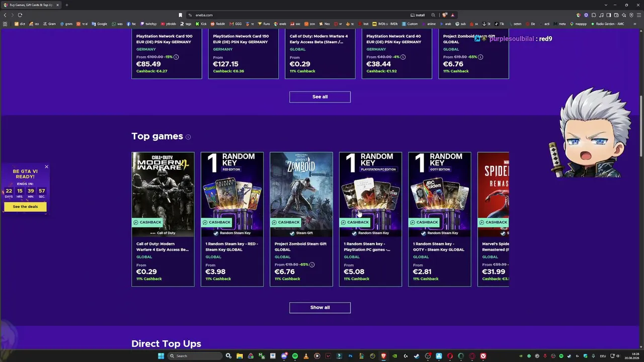Open '1 Random Steam key - RED' title link

tap(231, 247)
